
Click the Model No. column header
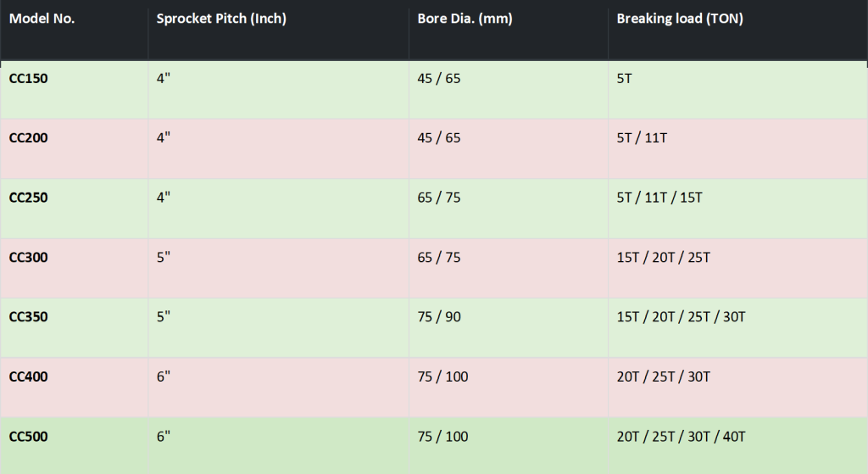coord(42,19)
